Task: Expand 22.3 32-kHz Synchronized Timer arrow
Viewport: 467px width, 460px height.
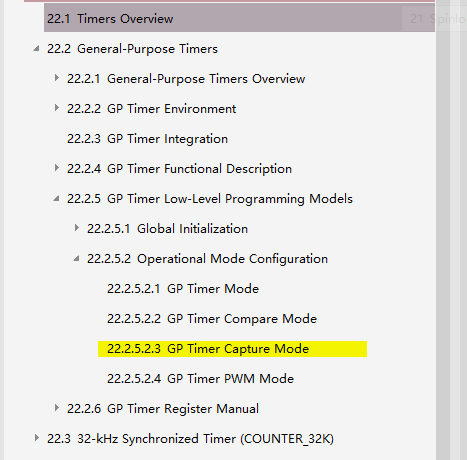Action: (x=37, y=438)
